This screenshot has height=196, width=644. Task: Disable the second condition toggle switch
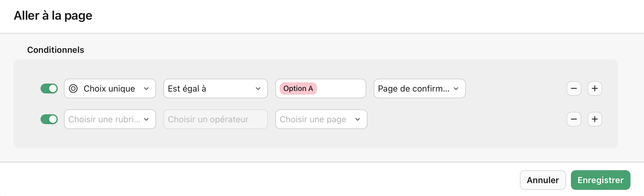click(49, 119)
